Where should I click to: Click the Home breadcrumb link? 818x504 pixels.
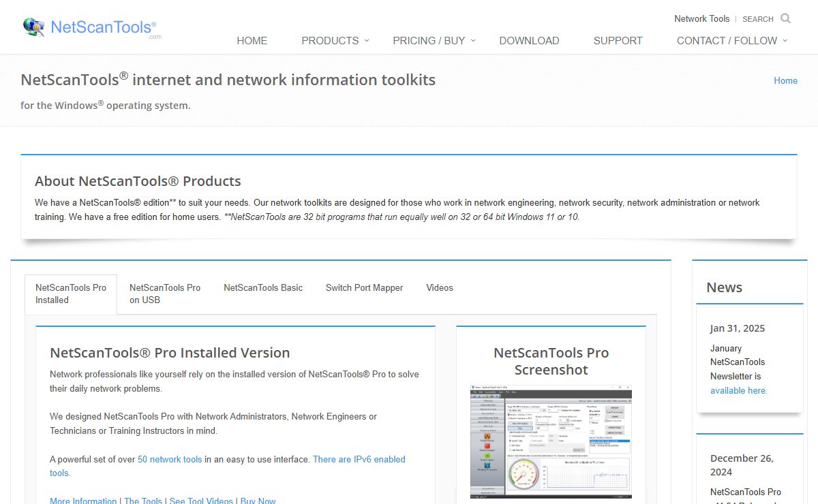(x=785, y=80)
